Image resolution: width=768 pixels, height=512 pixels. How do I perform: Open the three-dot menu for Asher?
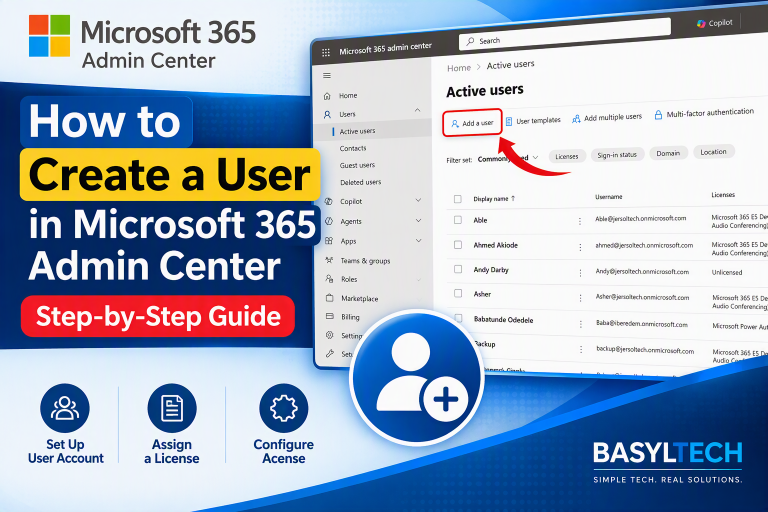click(x=580, y=298)
